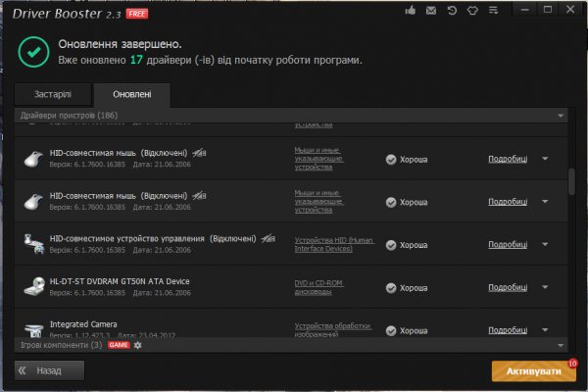Click the Ігрові компоненти (3) label
The height and width of the screenshot is (392, 588).
click(61, 345)
